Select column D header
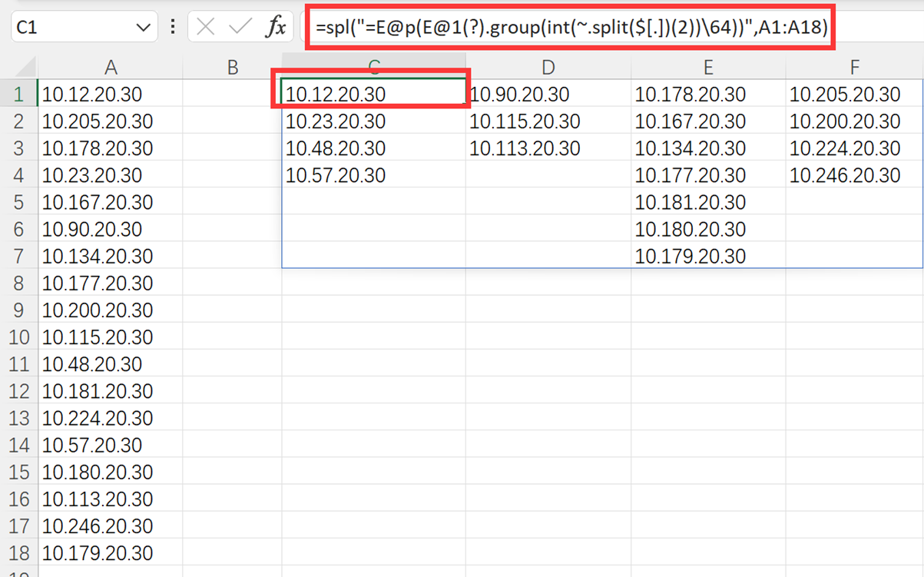This screenshot has width=924, height=577. pyautogui.click(x=548, y=68)
